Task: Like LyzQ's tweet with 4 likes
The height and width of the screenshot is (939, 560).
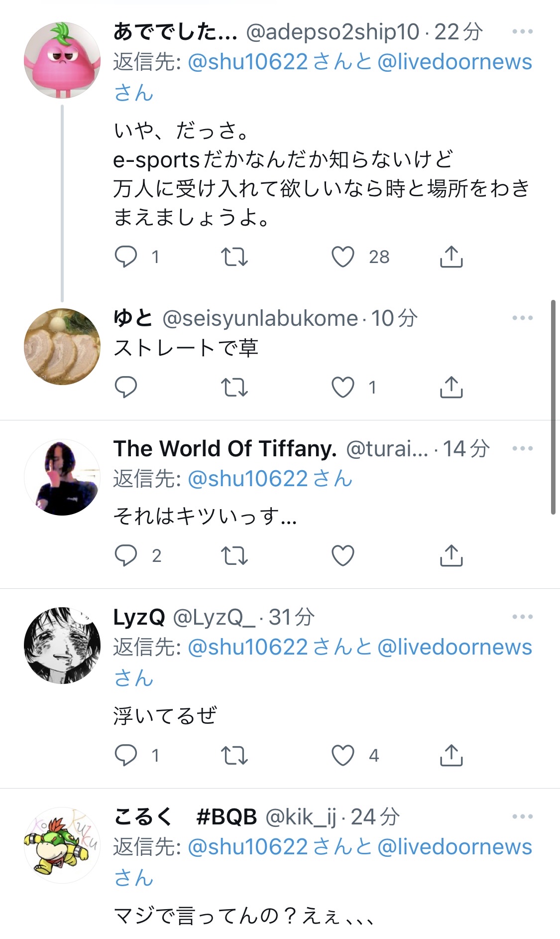Action: pyautogui.click(x=343, y=755)
